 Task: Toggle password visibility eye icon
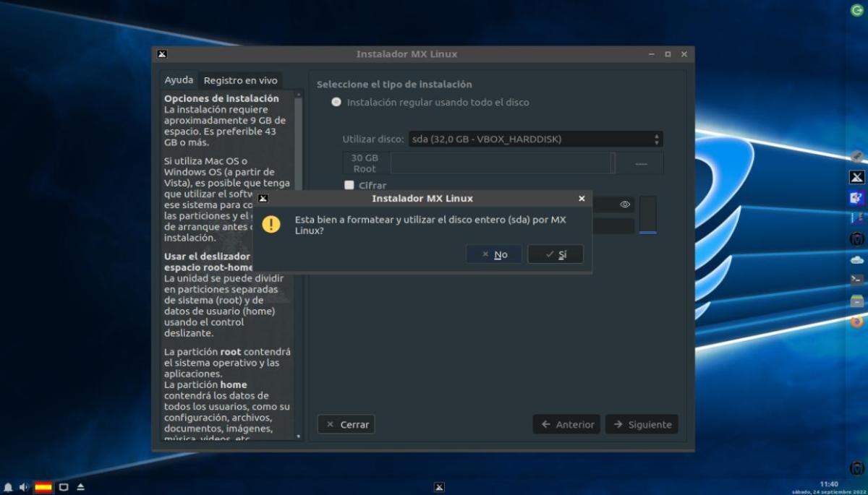(625, 205)
